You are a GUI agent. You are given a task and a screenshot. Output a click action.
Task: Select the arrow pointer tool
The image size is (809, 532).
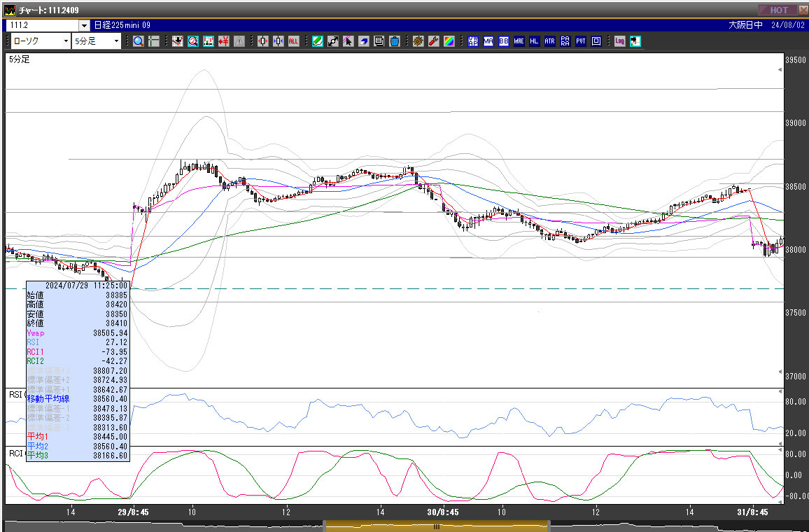tap(349, 41)
